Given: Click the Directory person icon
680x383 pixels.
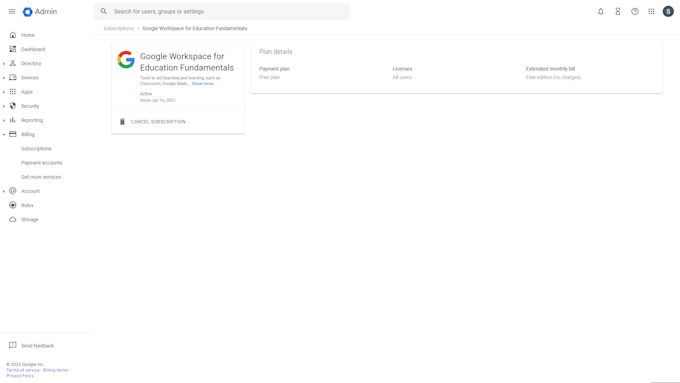Looking at the screenshot, I should click(x=13, y=63).
